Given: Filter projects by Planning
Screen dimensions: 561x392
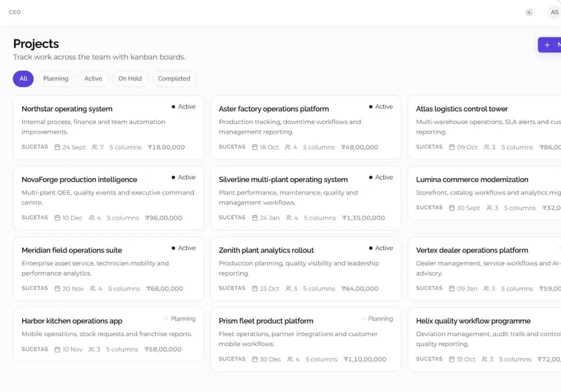Looking at the screenshot, I should tap(56, 79).
